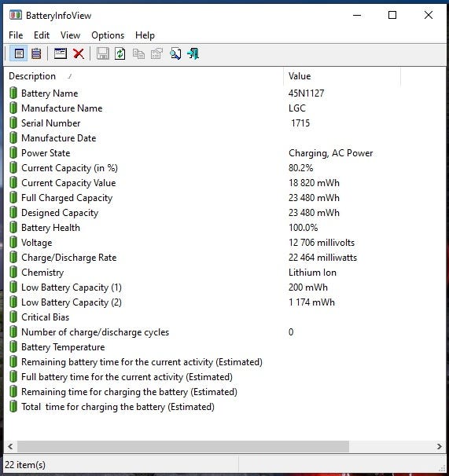Click the horizontal scrollbar right arrow
449x476 pixels.
tap(440, 446)
